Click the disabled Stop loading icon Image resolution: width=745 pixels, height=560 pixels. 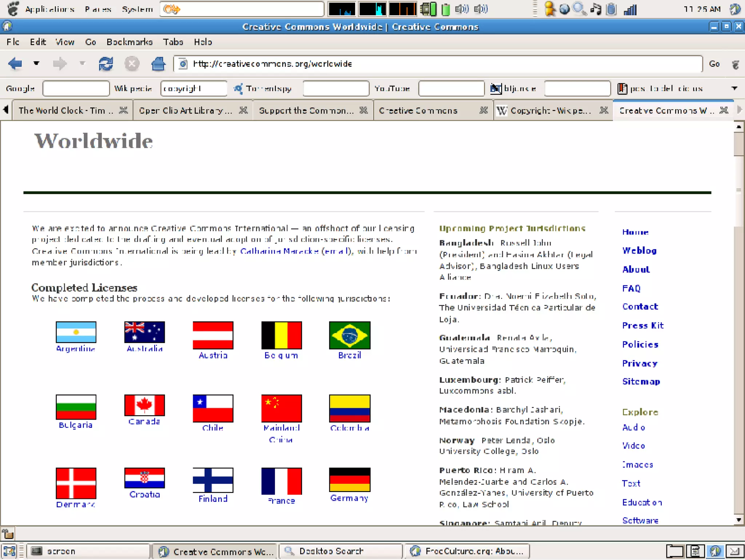(132, 64)
